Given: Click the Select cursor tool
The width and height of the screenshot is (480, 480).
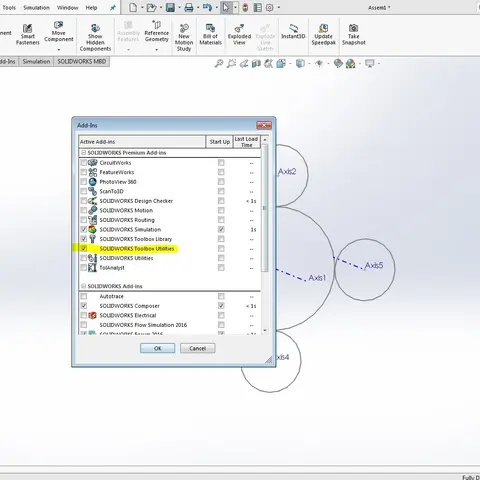Looking at the screenshot, I should coord(226,7).
